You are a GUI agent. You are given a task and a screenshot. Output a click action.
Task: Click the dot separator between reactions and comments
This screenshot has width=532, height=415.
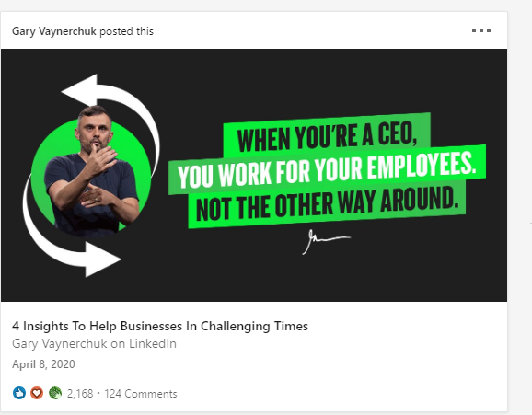point(98,393)
